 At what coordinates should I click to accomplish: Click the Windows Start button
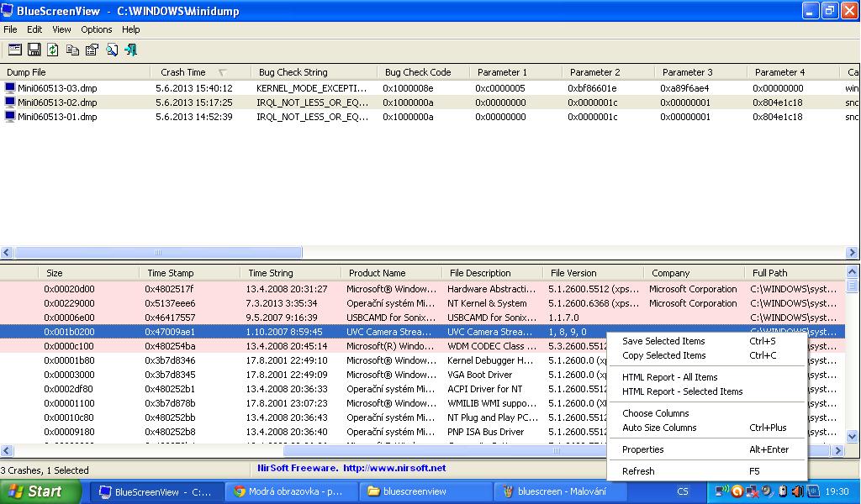click(40, 491)
